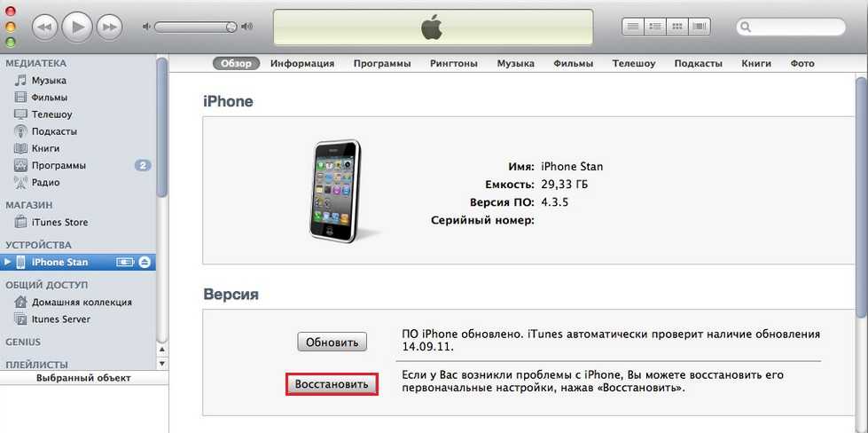Click the Обновить button
The width and height of the screenshot is (868, 433).
[332, 342]
